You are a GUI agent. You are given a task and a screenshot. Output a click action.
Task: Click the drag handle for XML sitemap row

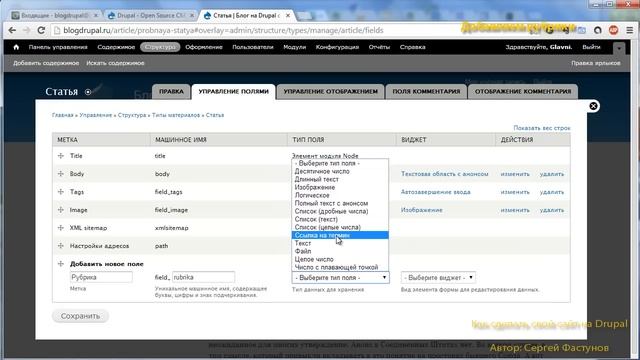61,228
